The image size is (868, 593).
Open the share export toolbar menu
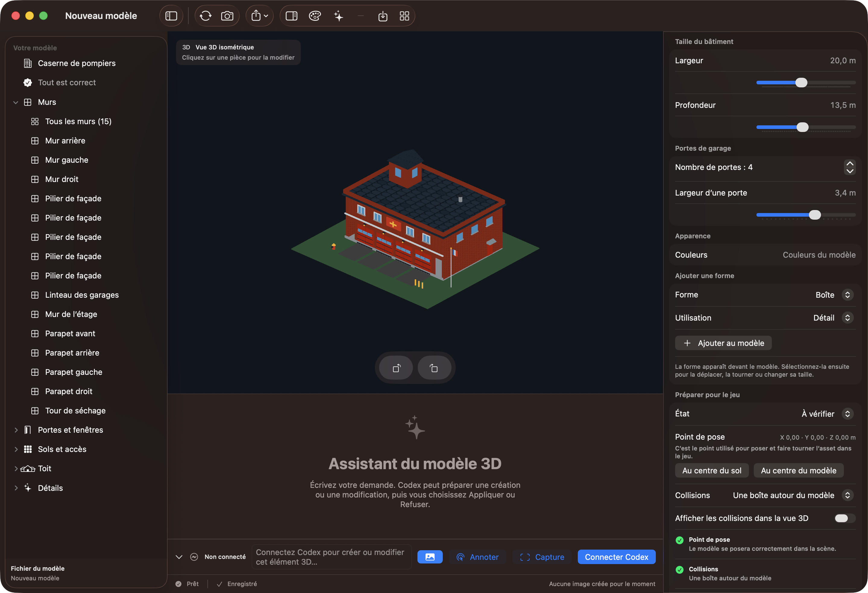pyautogui.click(x=259, y=16)
